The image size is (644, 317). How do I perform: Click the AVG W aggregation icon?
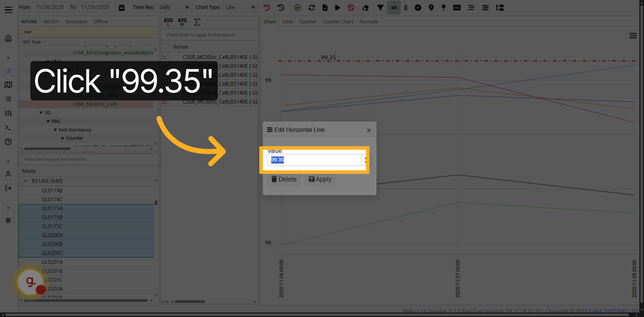182,22
